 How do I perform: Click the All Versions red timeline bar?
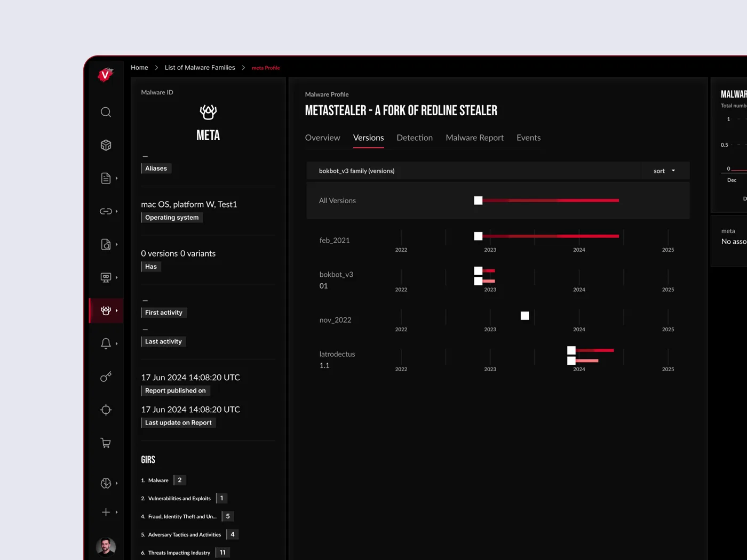click(551, 201)
